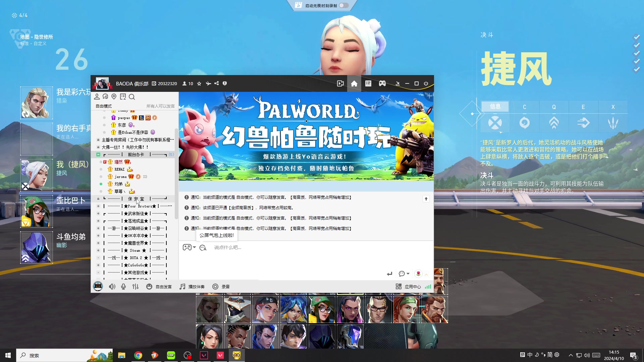Screen dimensions: 644x362
Task: Send a flower gift icon
Action: coord(418,274)
